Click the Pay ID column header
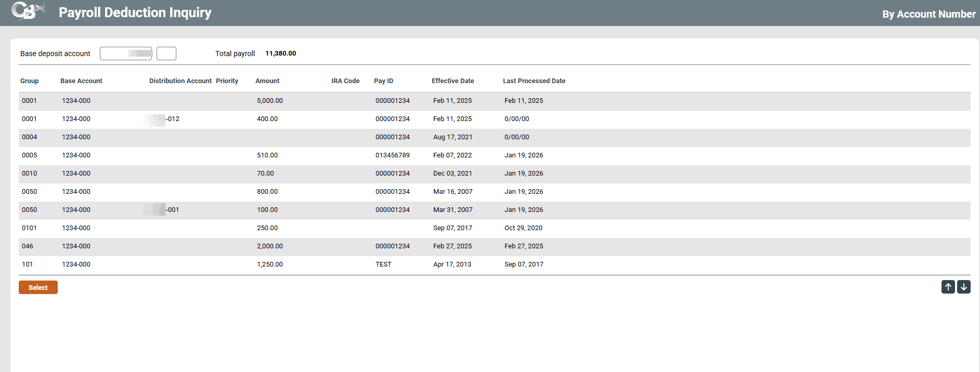Viewport: 980px width, 372px height. 383,81
